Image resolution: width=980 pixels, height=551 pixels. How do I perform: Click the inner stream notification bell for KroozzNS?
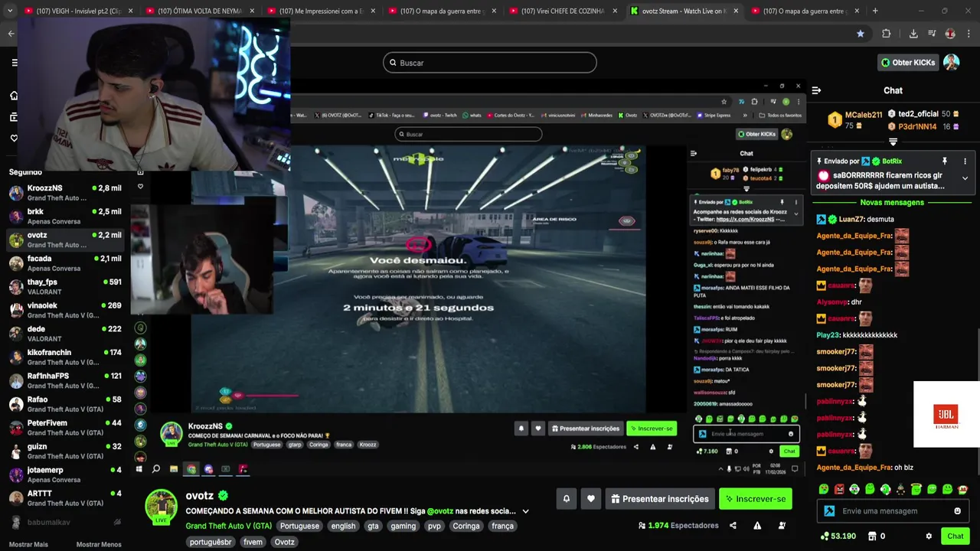click(x=521, y=429)
